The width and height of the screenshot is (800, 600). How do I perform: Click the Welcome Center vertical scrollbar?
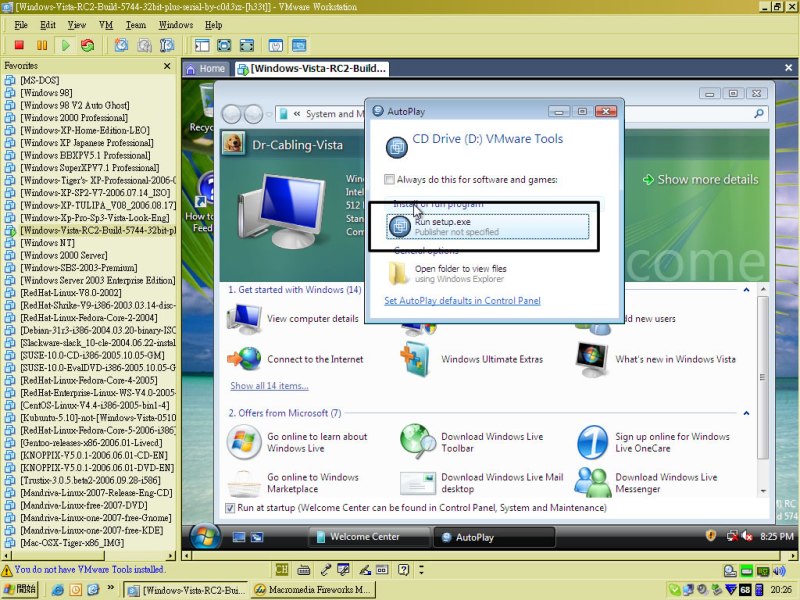point(763,390)
